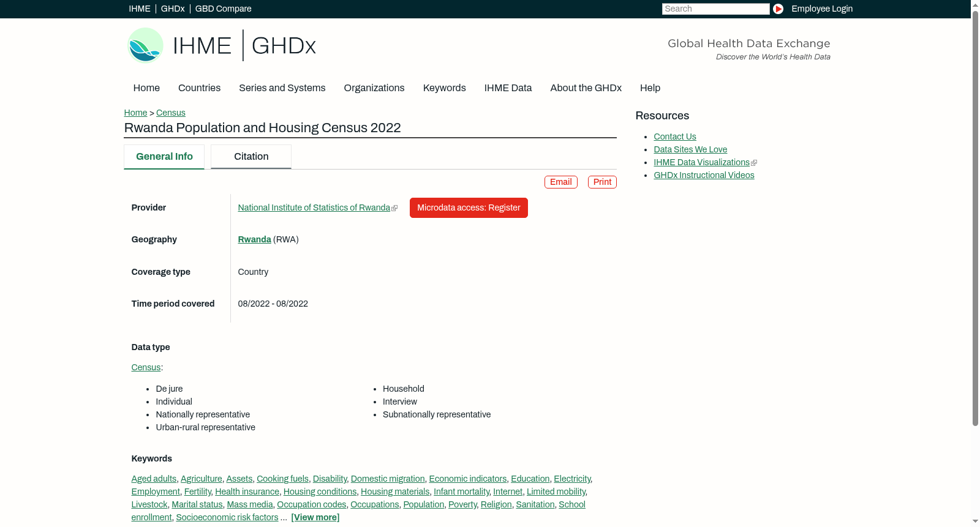Click Microdata access: Register button

tap(469, 207)
